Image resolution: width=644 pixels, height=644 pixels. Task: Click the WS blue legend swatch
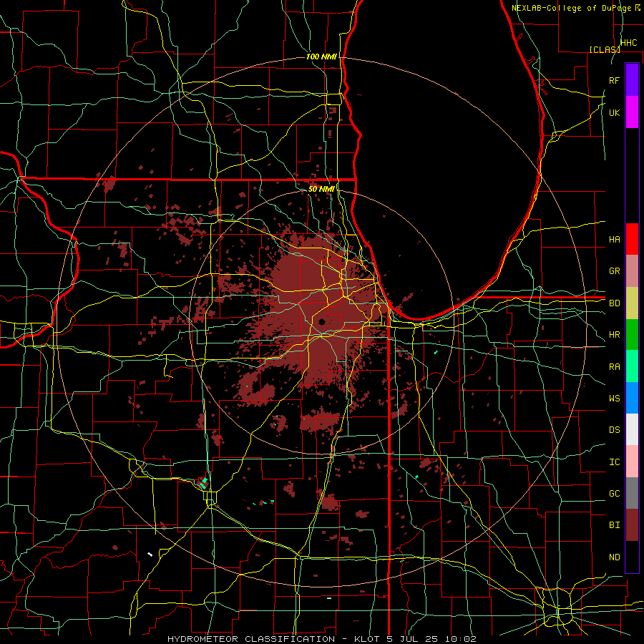pyautogui.click(x=632, y=398)
